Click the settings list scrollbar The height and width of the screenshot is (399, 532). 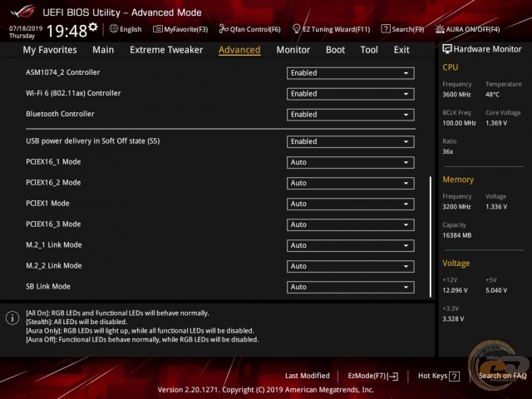coord(431,236)
